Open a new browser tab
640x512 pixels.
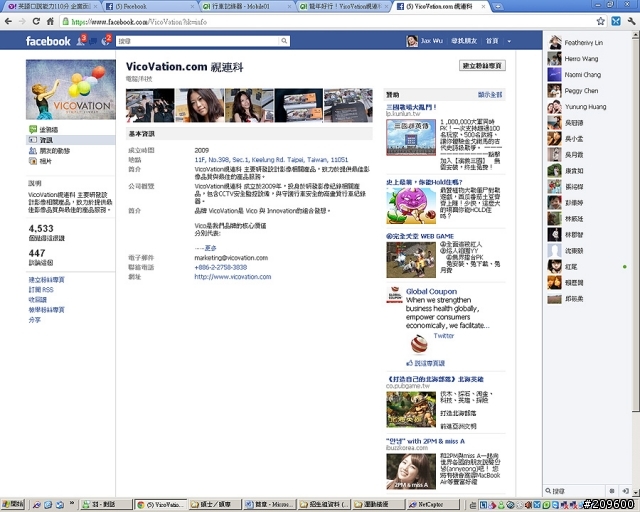point(497,7)
